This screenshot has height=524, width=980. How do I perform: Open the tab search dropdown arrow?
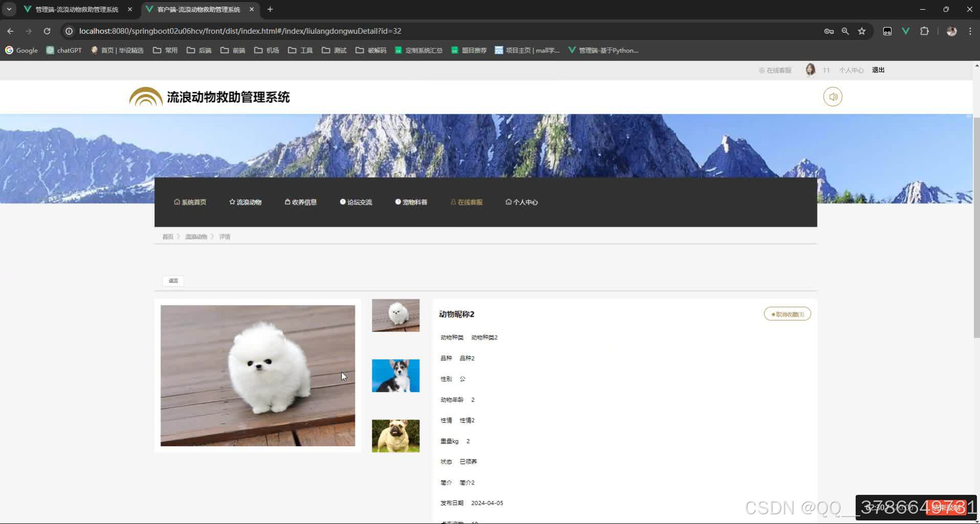pyautogui.click(x=9, y=9)
